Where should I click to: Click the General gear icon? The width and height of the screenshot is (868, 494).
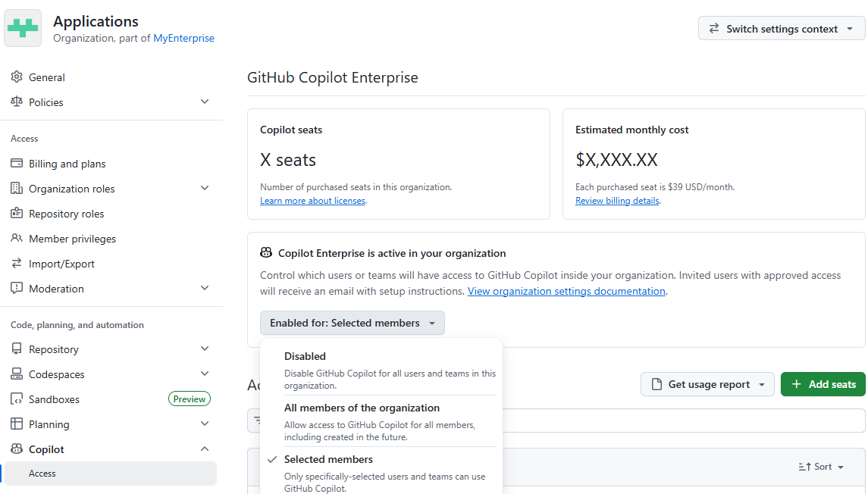[x=17, y=77]
